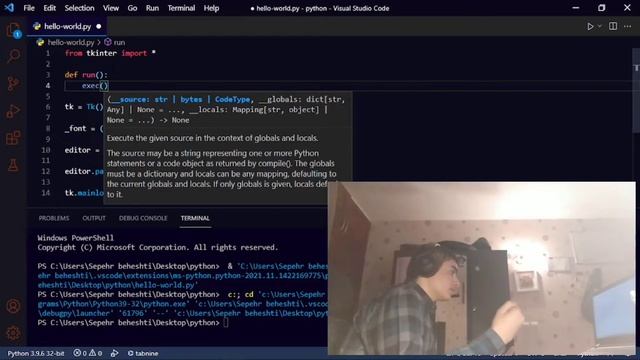Image resolution: width=640 pixels, height=360 pixels.
Task: Click the 'tk = Tk()' code line
Action: (x=84, y=107)
